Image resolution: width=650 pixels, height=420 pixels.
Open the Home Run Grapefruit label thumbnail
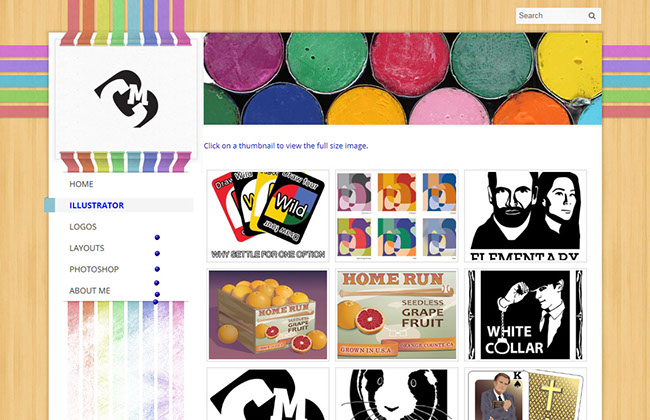coord(397,315)
